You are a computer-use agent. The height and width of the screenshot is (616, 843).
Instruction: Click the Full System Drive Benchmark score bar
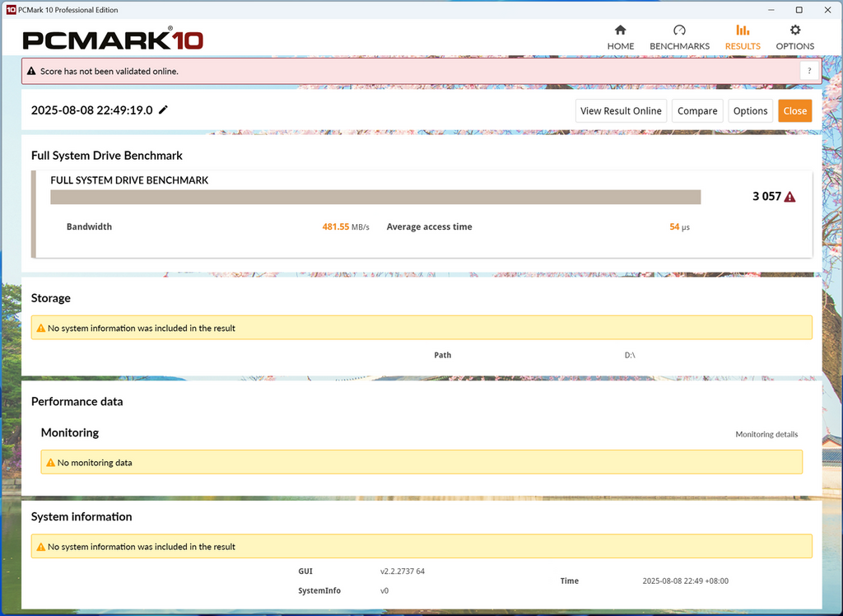(375, 197)
